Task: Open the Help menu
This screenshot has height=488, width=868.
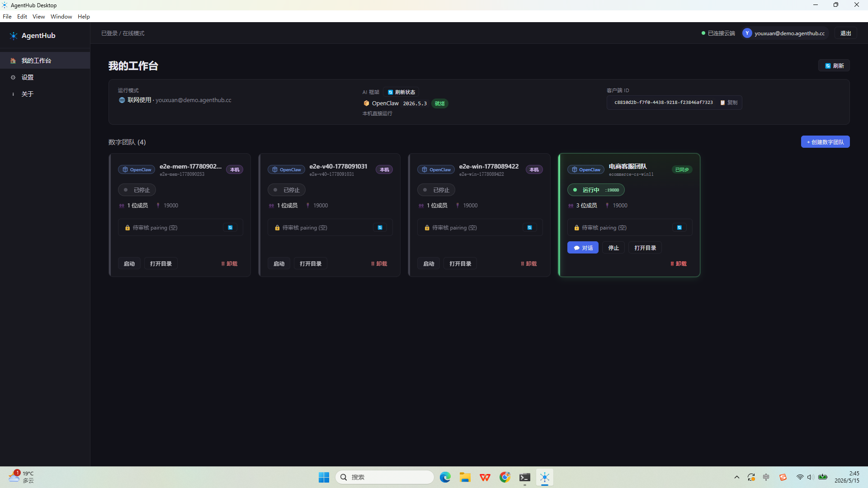Action: point(84,17)
